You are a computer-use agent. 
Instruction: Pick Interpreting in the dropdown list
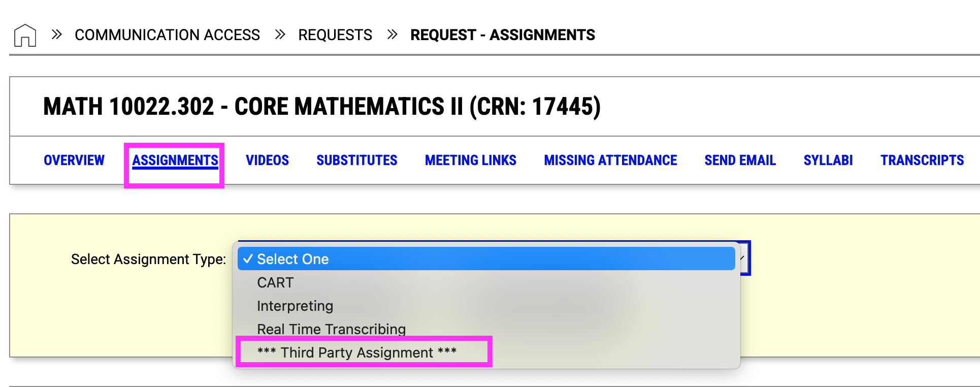click(486, 306)
